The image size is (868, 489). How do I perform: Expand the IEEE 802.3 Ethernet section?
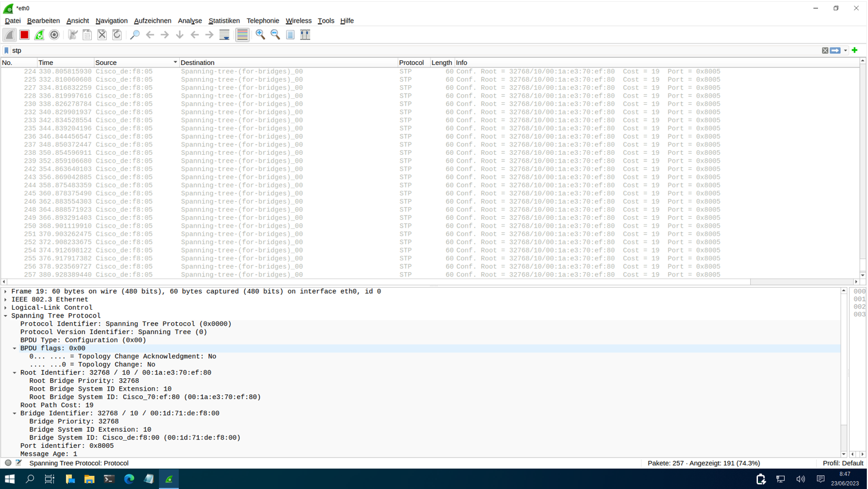click(6, 300)
